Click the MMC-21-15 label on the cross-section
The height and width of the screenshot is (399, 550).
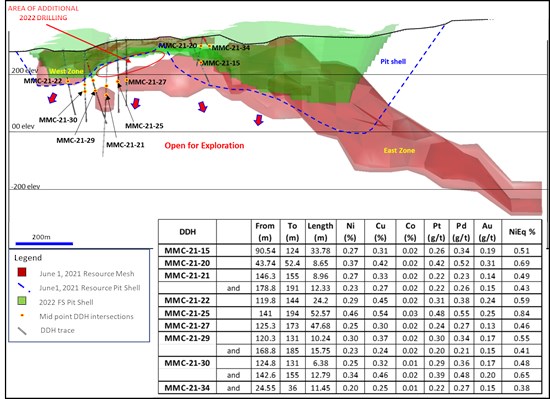click(x=221, y=63)
